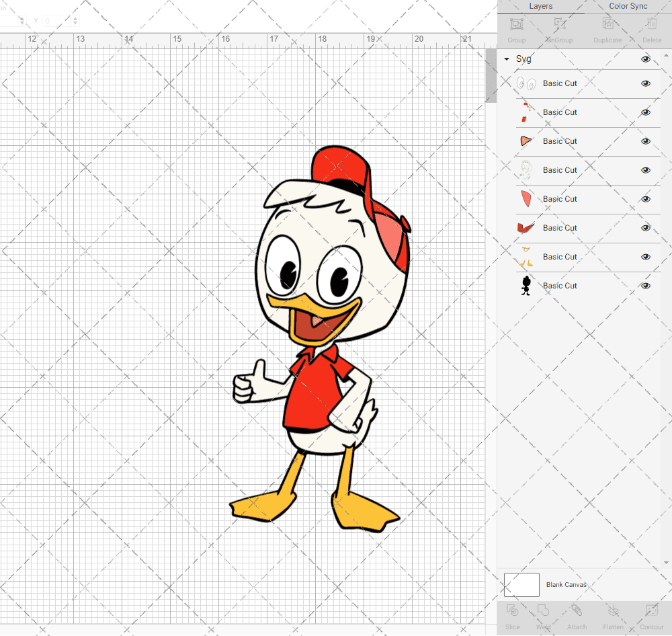This screenshot has height=636, width=672.
Task: Toggle visibility of pink triangle layer
Action: [x=646, y=141]
